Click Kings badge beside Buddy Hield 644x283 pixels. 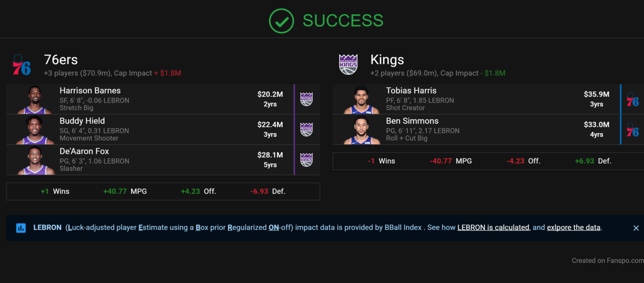306,129
